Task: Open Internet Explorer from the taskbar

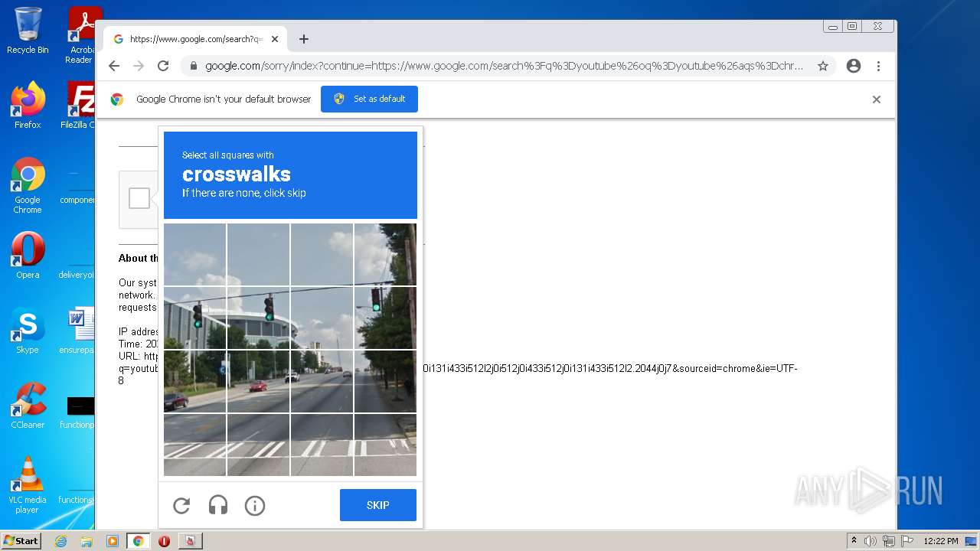Action: click(x=60, y=541)
